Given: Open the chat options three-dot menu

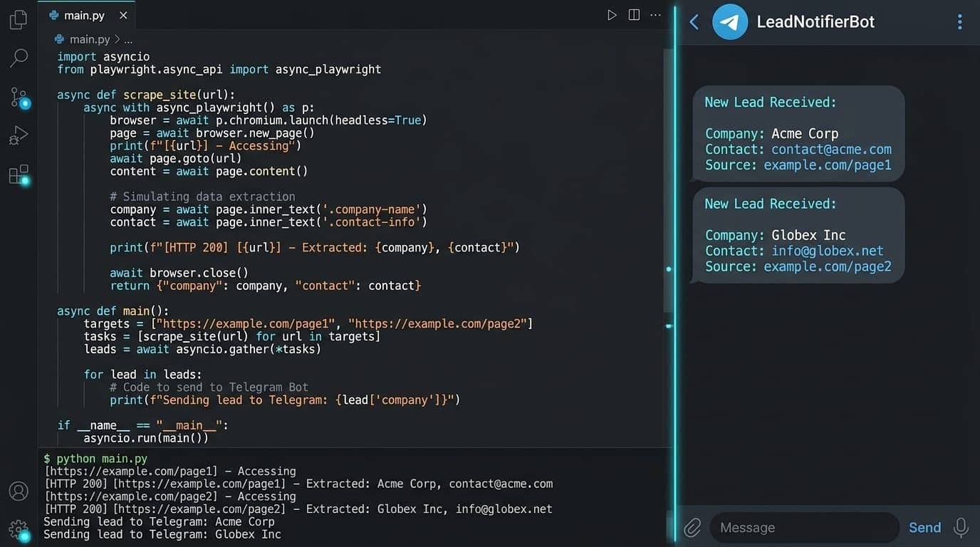Looking at the screenshot, I should [x=959, y=22].
